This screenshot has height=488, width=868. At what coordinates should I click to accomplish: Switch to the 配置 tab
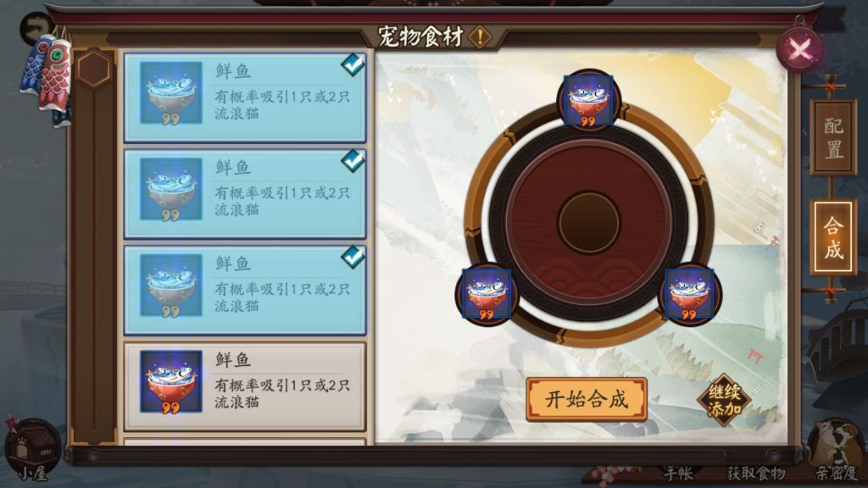[833, 138]
